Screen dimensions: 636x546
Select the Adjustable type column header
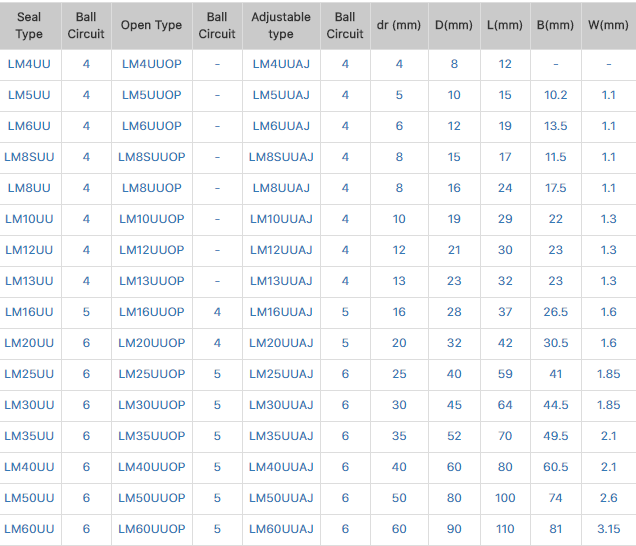coord(281,25)
